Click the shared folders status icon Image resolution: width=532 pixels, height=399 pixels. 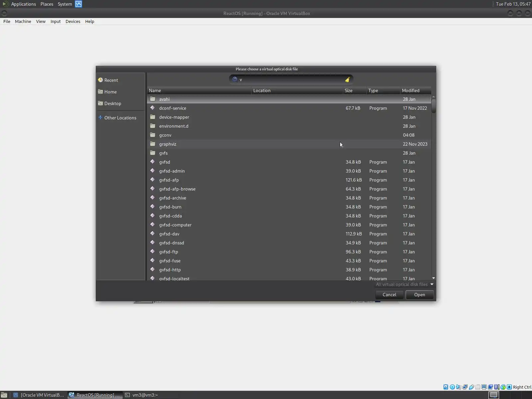click(x=477, y=387)
